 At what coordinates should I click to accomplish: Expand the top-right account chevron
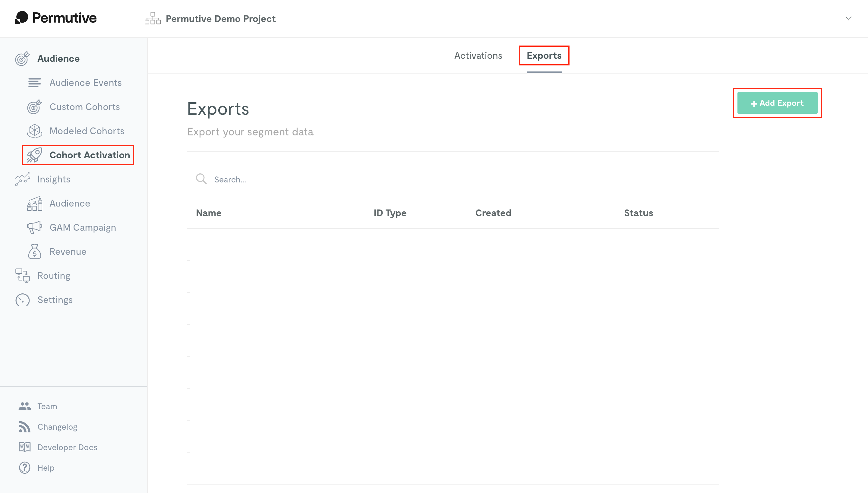coord(848,18)
